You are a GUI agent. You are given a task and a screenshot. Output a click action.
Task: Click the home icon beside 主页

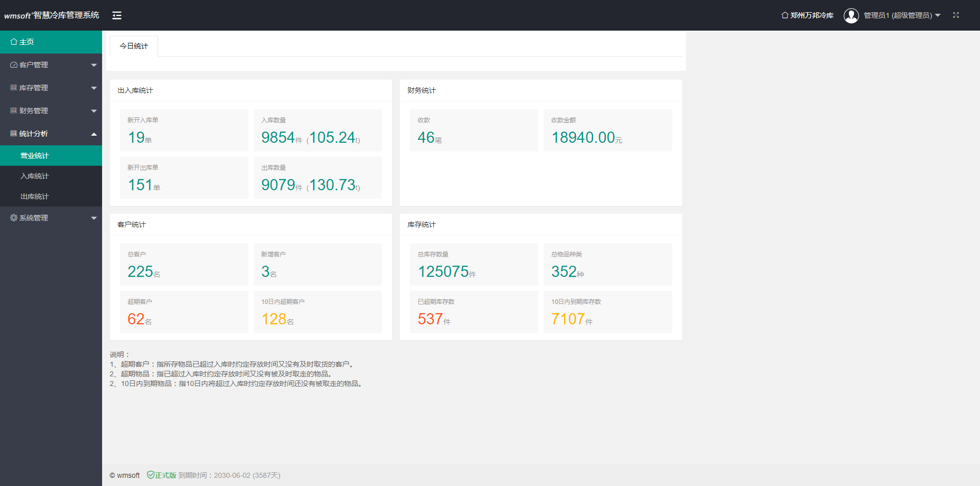14,42
